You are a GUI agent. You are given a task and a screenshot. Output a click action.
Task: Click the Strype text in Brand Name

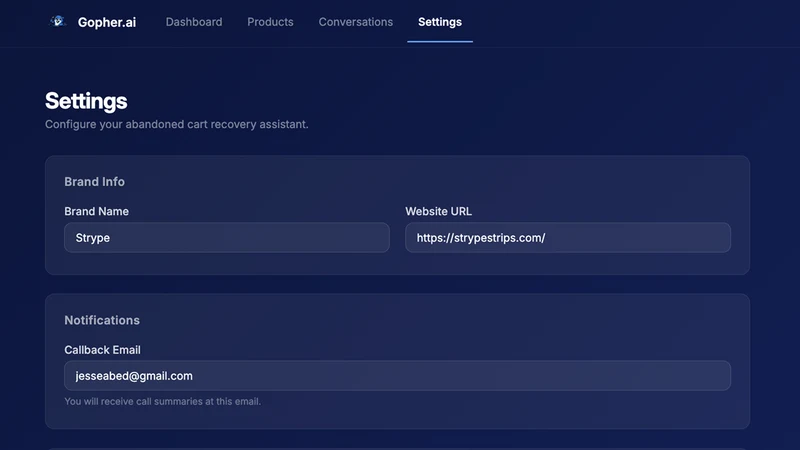coord(92,238)
